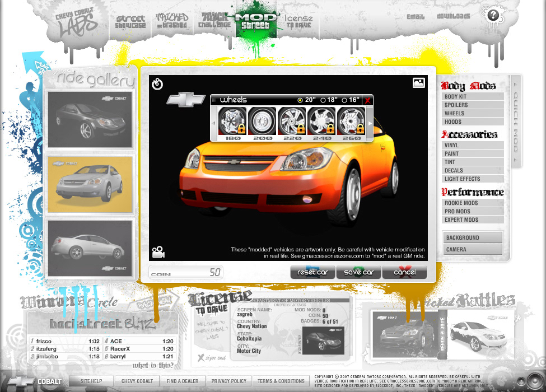
Task: Show more wheels with right arrow
Action: (370, 123)
